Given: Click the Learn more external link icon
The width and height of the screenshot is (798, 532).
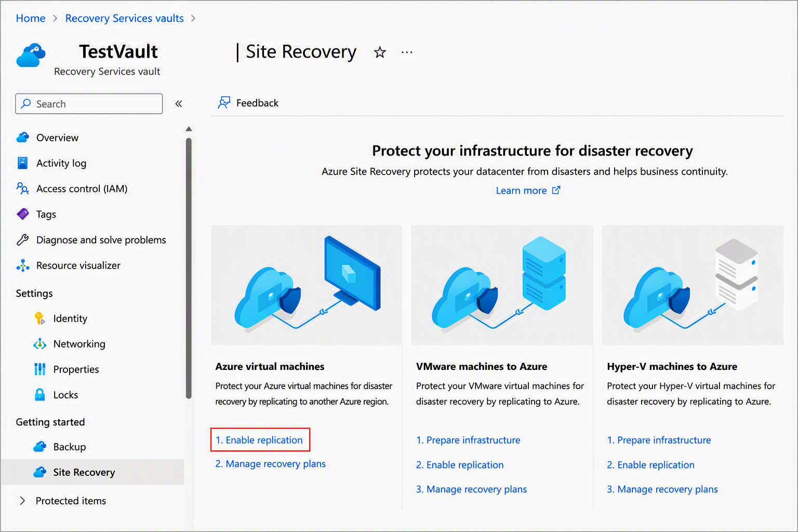Looking at the screenshot, I should (556, 190).
